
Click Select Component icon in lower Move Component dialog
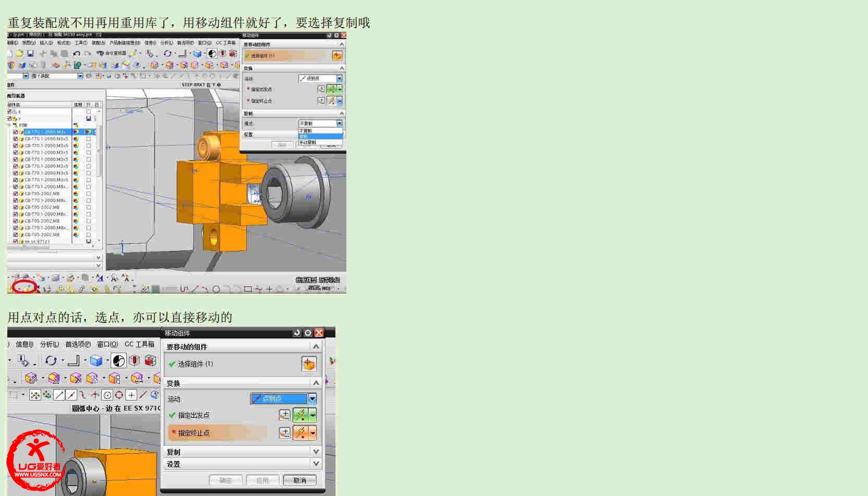(x=309, y=364)
